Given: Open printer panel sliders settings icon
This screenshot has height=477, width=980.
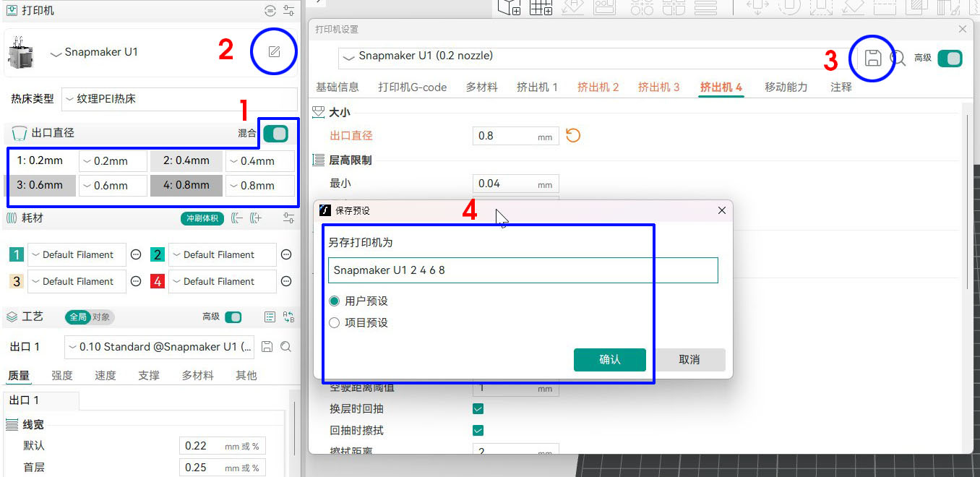Looking at the screenshot, I should click(x=289, y=11).
